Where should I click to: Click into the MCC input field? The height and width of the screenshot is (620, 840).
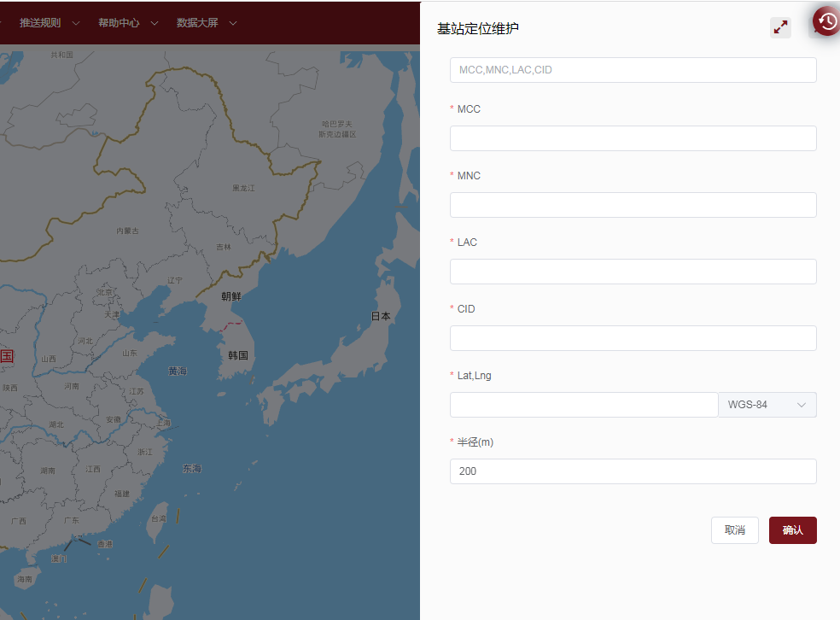click(633, 138)
